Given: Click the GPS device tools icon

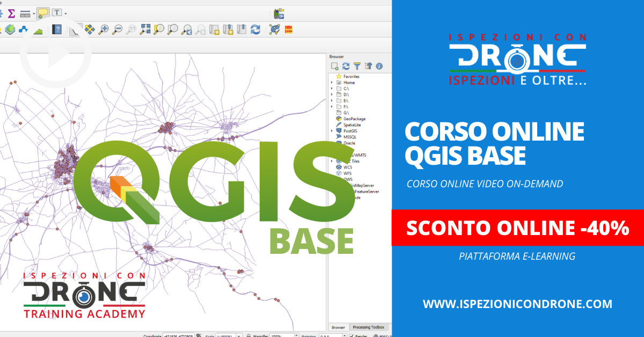Looking at the screenshot, I should tap(279, 13).
